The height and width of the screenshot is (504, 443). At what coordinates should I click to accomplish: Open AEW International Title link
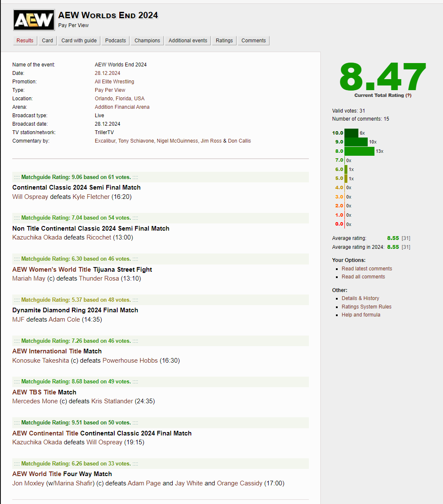pyautogui.click(x=47, y=351)
